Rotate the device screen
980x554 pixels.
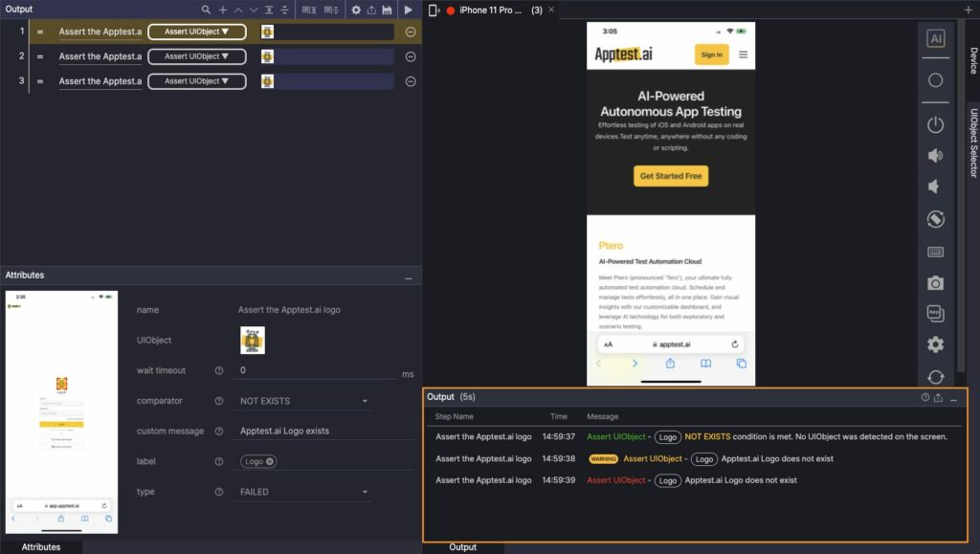click(935, 219)
